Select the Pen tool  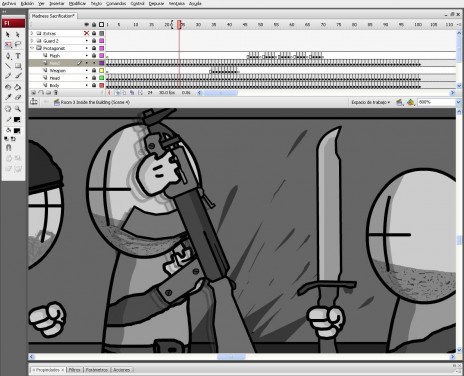point(8,56)
